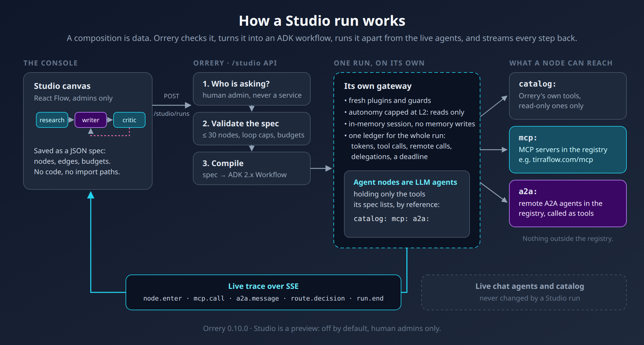Click the 'catalog:' card title
This screenshot has height=345, width=644.
pyautogui.click(x=537, y=84)
